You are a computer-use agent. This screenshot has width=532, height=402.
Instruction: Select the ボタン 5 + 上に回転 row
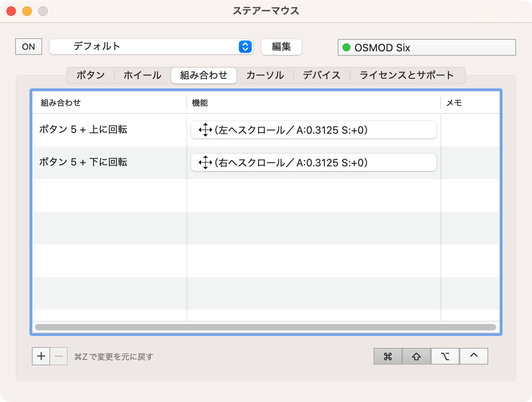click(x=266, y=130)
